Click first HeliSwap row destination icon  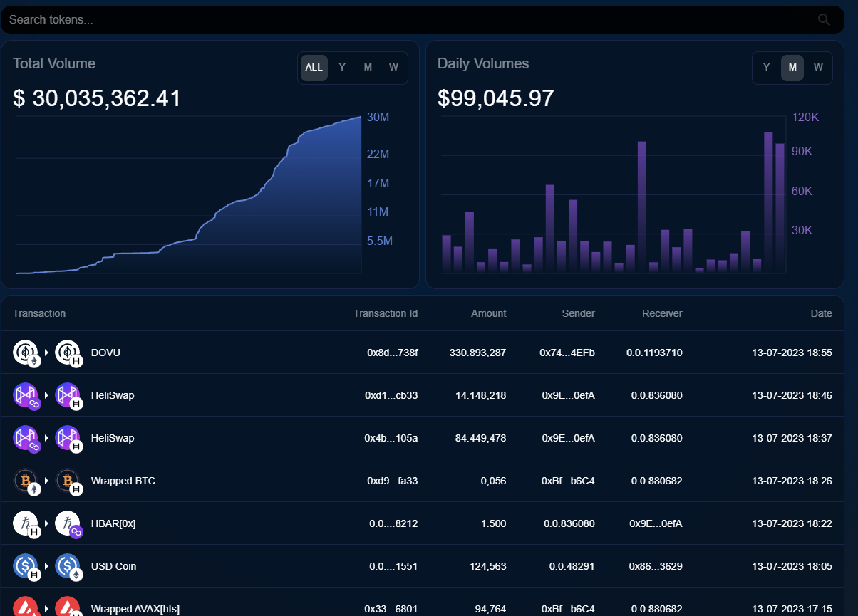coord(68,395)
